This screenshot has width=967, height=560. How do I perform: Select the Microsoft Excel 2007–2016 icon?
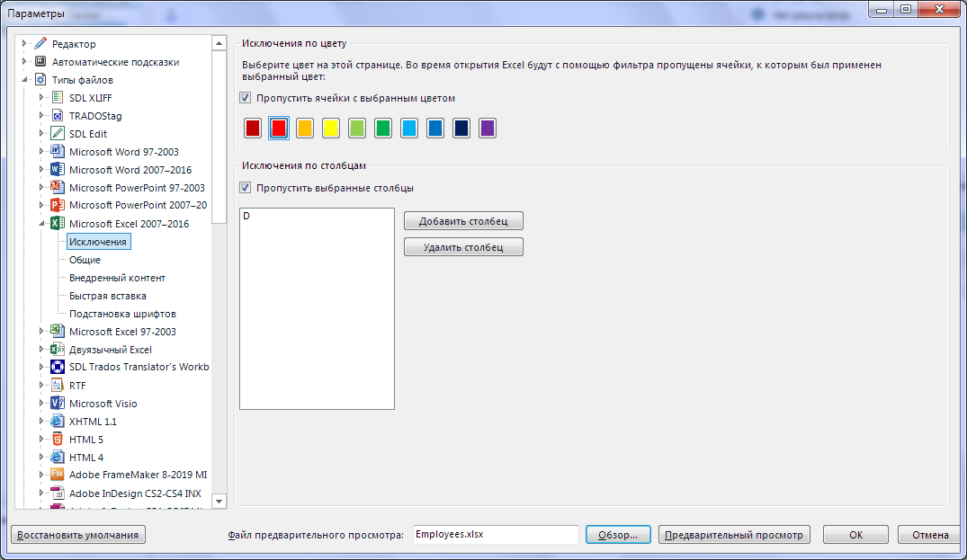click(58, 224)
